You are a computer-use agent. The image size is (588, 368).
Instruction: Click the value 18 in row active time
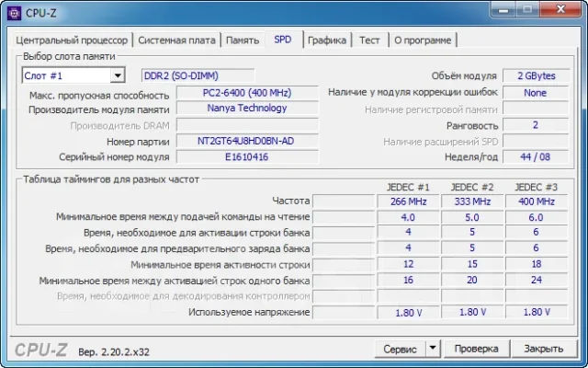click(537, 264)
